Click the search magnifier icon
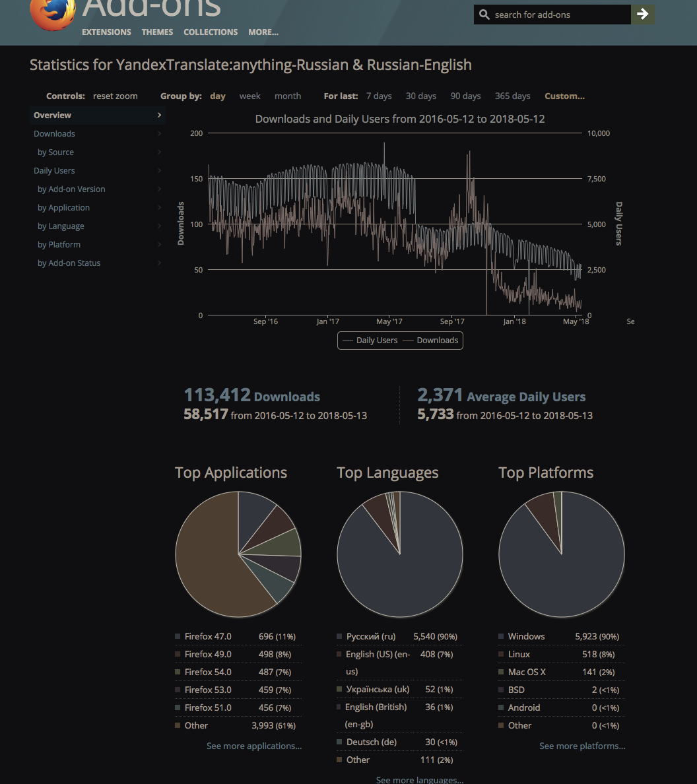 [x=484, y=15]
